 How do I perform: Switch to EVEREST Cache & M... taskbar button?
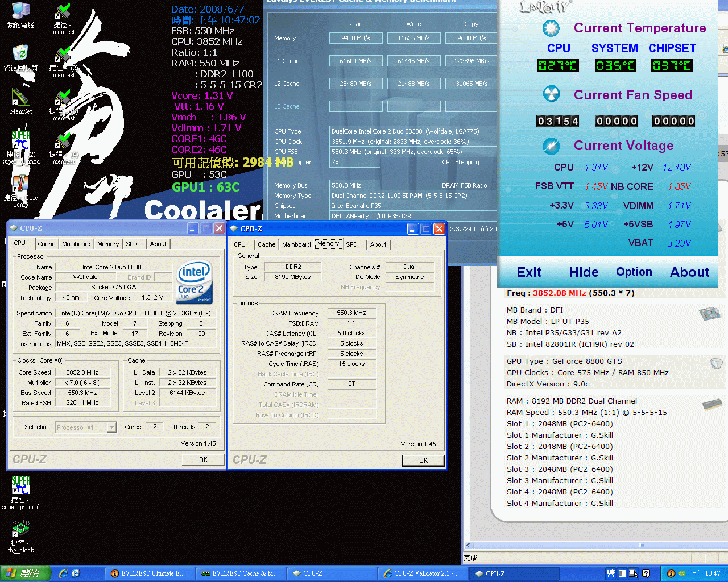click(x=241, y=573)
